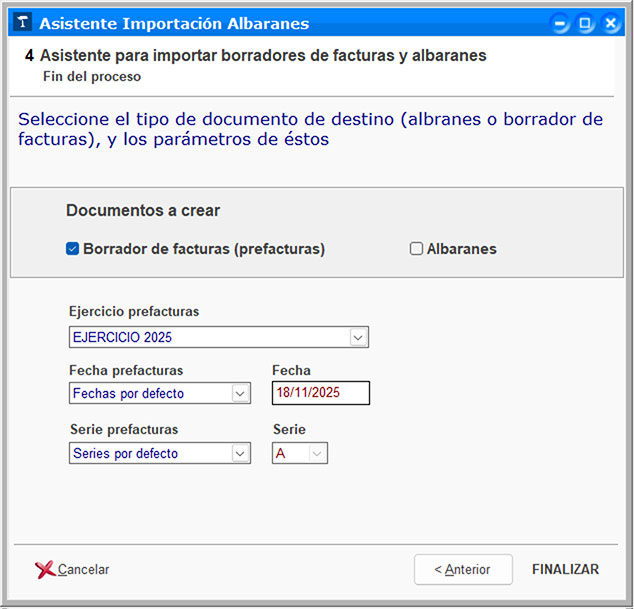Click the Asistente Importación Albaranes title bar text
Image resolution: width=634 pixels, height=609 pixels.
click(x=174, y=24)
